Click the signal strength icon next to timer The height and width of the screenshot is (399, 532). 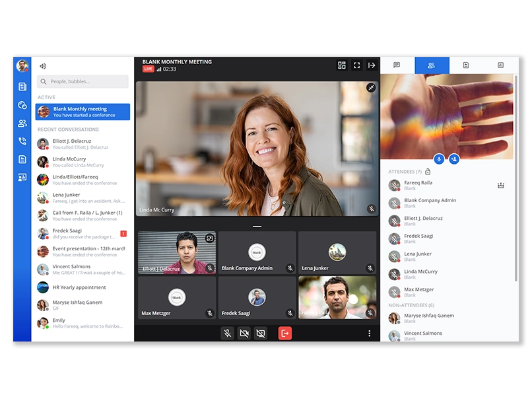tap(159, 69)
